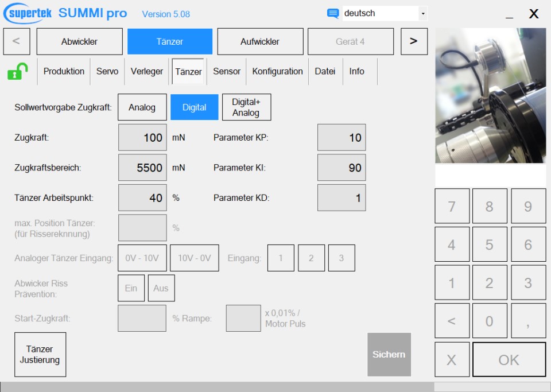Click the white keypad entry display field
The image size is (551, 392).
coord(491,175)
